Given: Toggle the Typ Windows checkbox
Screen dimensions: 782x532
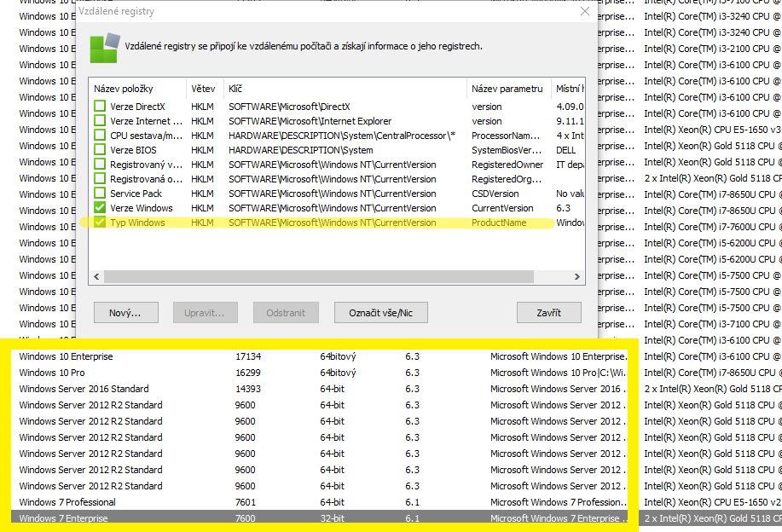Looking at the screenshot, I should point(101,223).
